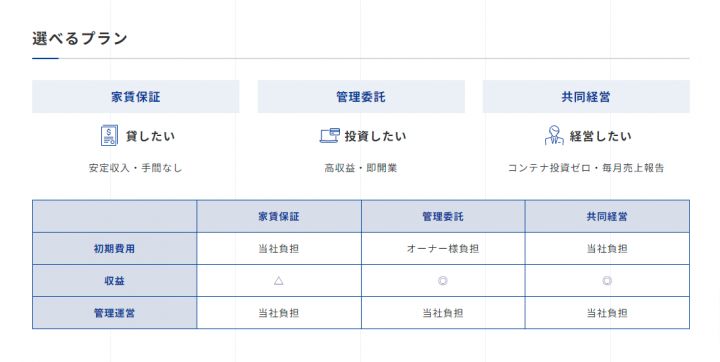Select the 管理委託 plan header box
The width and height of the screenshot is (720, 362).
(361, 96)
